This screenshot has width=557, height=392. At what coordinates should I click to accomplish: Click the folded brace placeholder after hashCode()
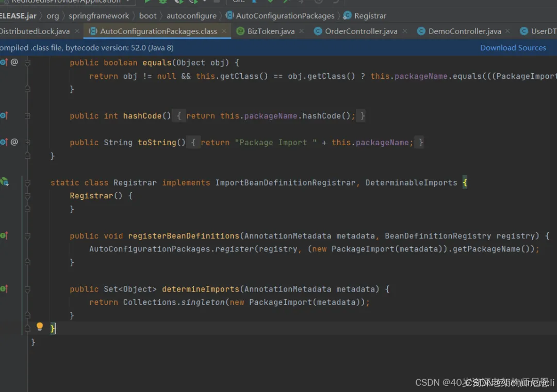[x=179, y=116]
